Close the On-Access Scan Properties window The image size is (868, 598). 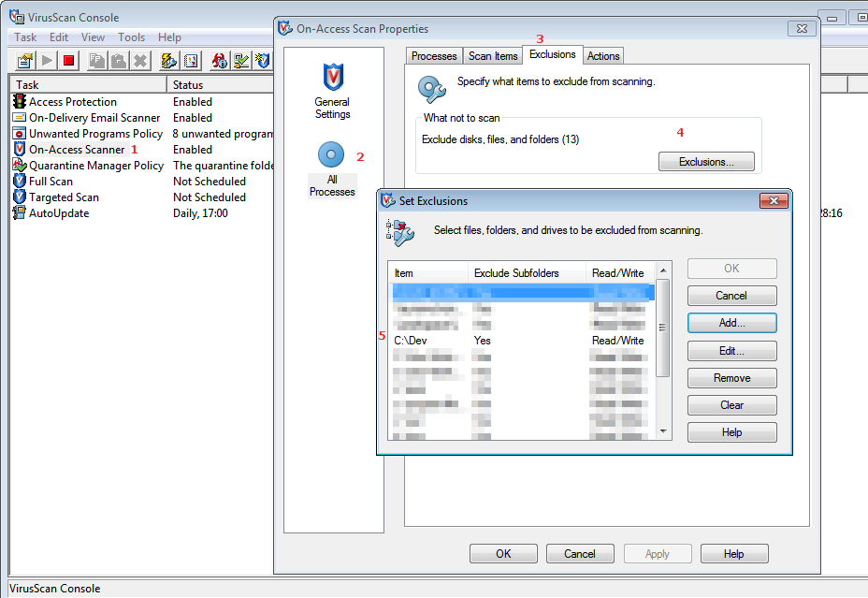click(x=802, y=28)
